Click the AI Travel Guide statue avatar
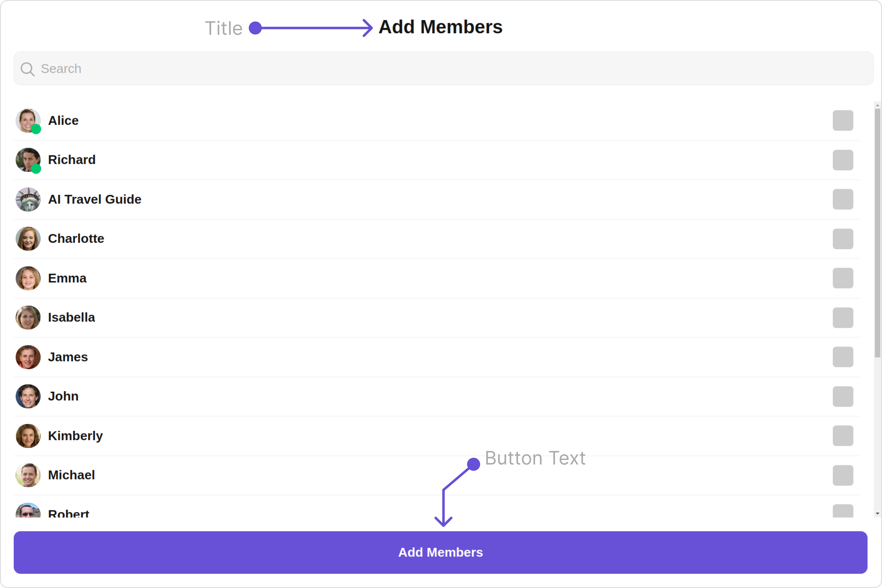The height and width of the screenshot is (588, 882). 28,199
